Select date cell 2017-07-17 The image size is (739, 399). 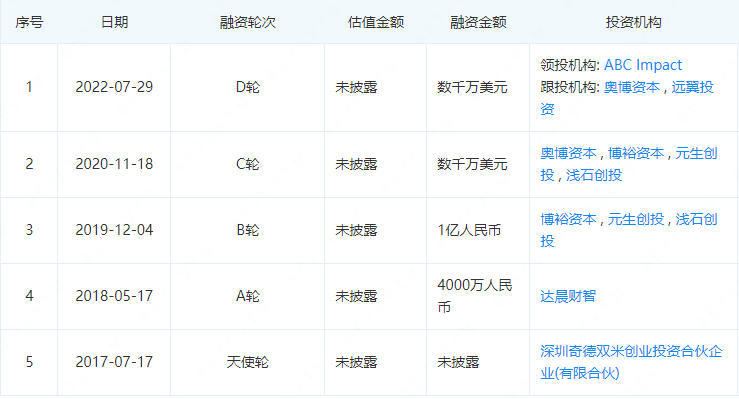[114, 362]
